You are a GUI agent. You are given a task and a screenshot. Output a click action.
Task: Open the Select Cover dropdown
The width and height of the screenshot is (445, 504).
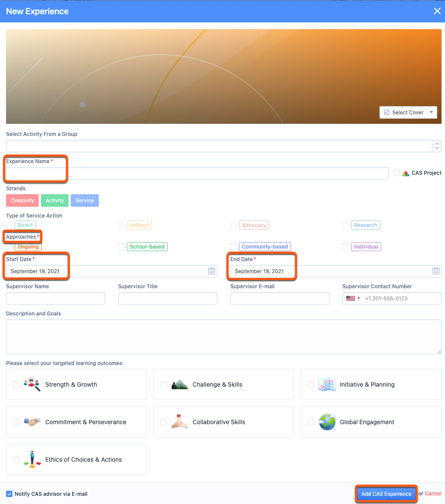(x=408, y=113)
